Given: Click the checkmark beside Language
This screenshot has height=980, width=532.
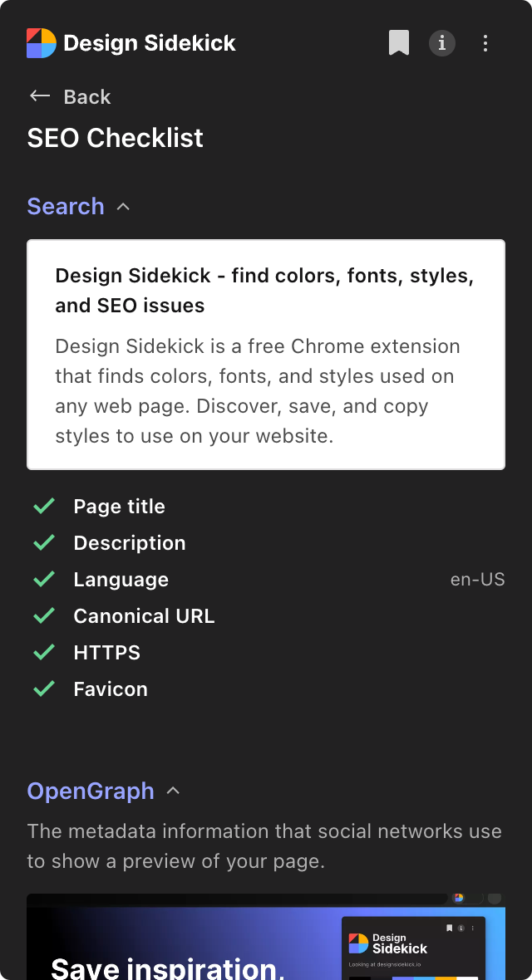Looking at the screenshot, I should coord(44,579).
